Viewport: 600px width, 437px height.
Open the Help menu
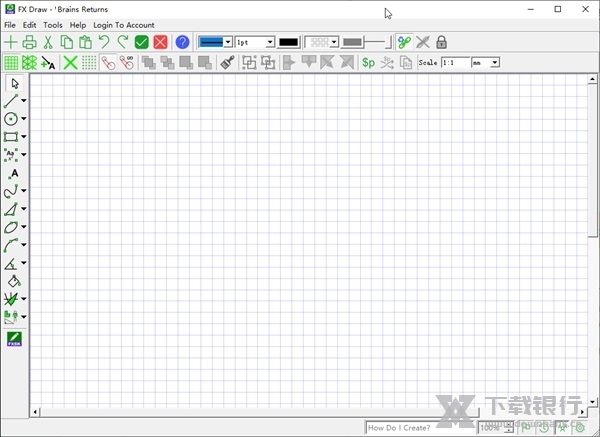[x=78, y=25]
